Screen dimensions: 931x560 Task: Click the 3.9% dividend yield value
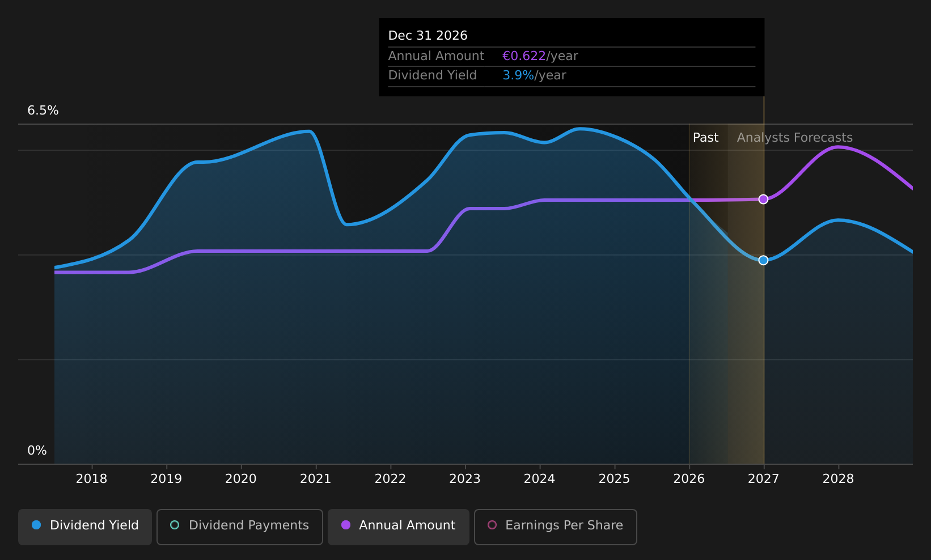tap(518, 75)
